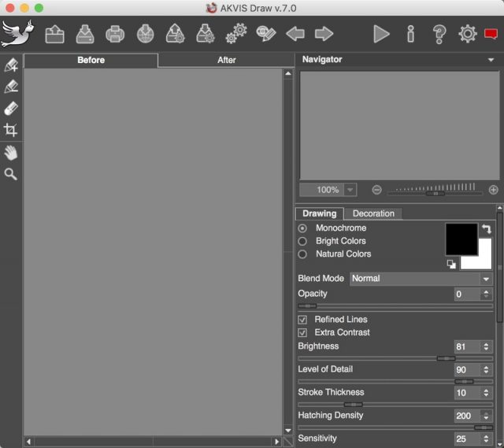Load a preset with the import presets icon
The height and width of the screenshot is (448, 504).
175,33
